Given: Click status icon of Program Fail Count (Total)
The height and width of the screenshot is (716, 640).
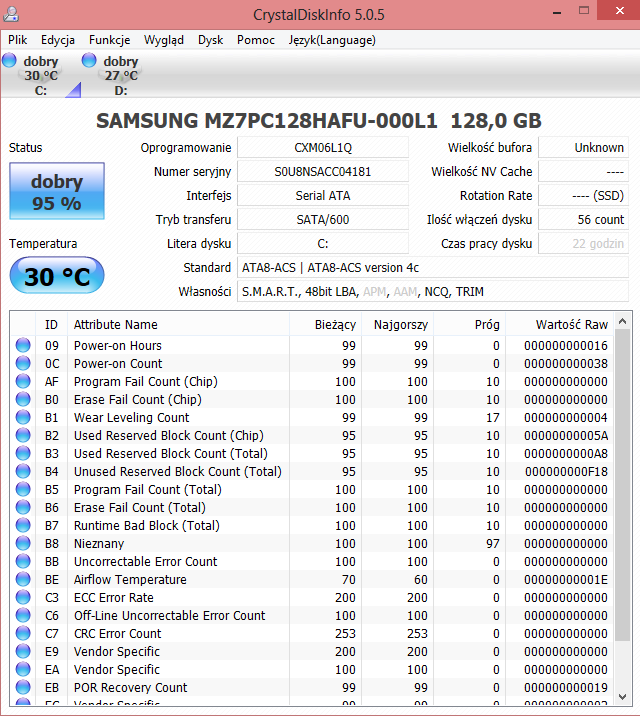Looking at the screenshot, I should (x=23, y=490).
